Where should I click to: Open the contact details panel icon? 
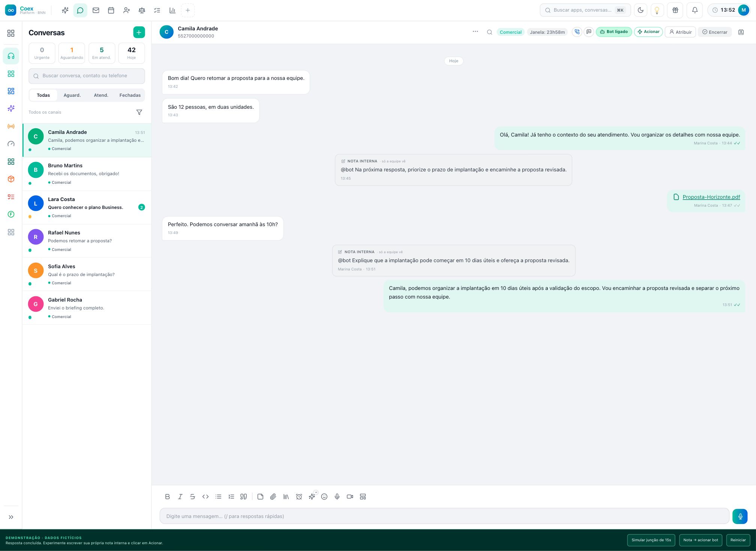pos(741,32)
